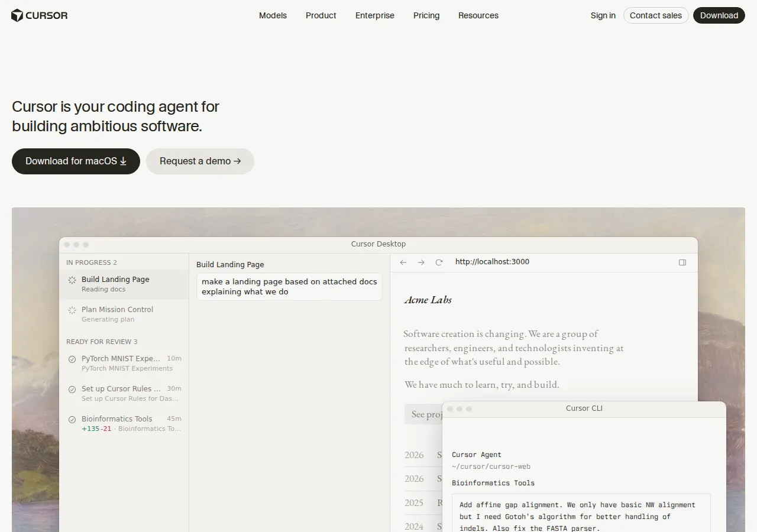Go back using browser back arrow

click(403, 262)
